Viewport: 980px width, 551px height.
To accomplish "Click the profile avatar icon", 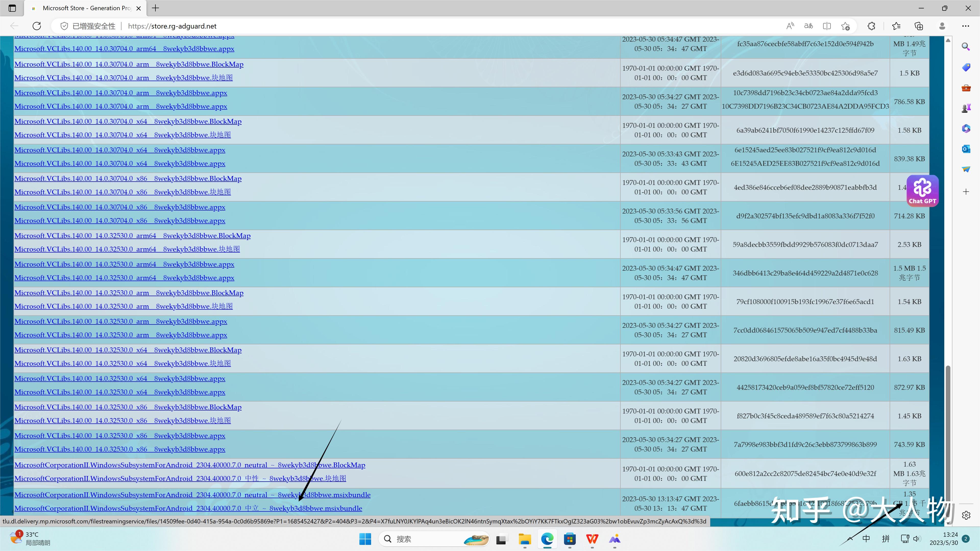I will (x=942, y=26).
